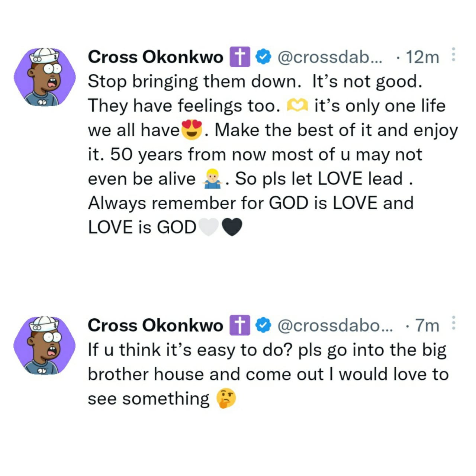This screenshot has height=476, width=476.
Task: Open the sailor avatar on the 7m tweet
Action: click(x=45, y=345)
